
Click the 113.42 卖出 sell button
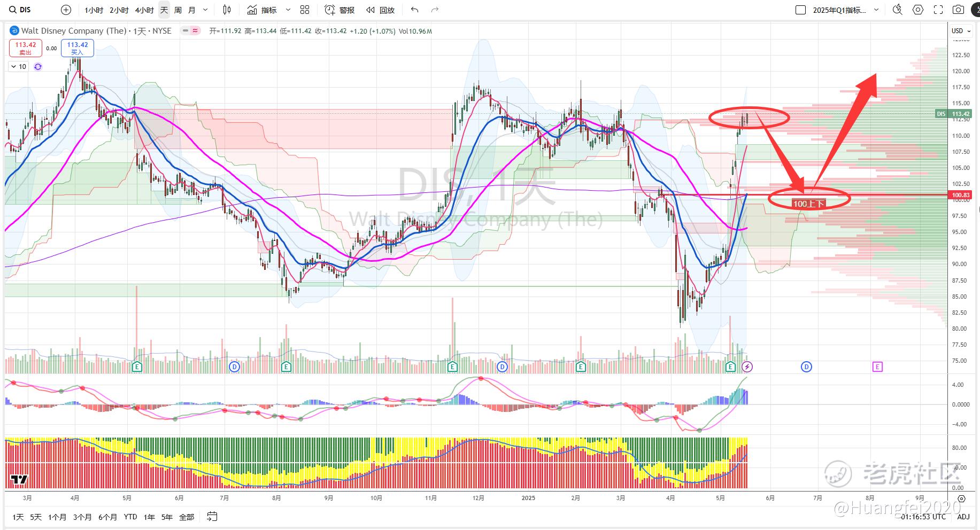click(25, 48)
